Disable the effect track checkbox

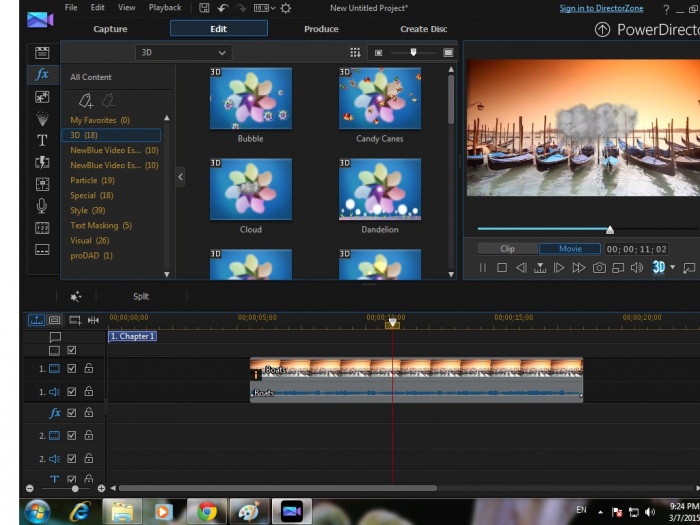point(72,413)
